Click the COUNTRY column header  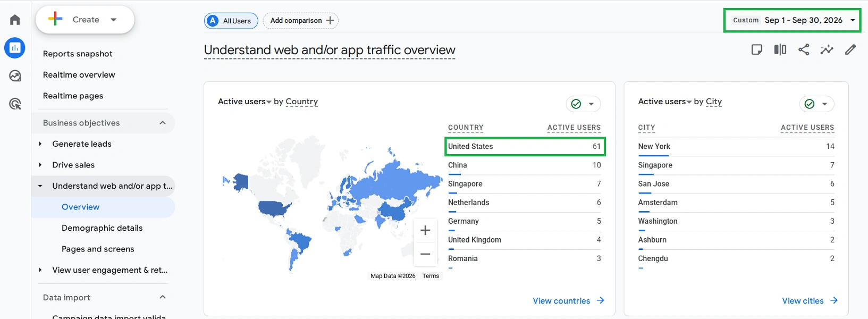[x=466, y=128]
